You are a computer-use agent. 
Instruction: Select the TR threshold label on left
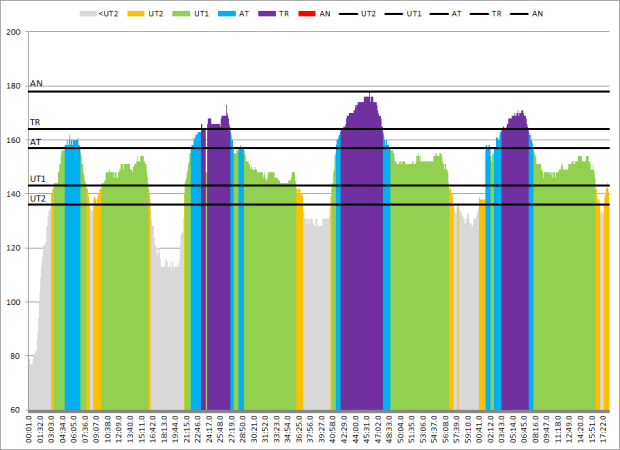[36, 122]
